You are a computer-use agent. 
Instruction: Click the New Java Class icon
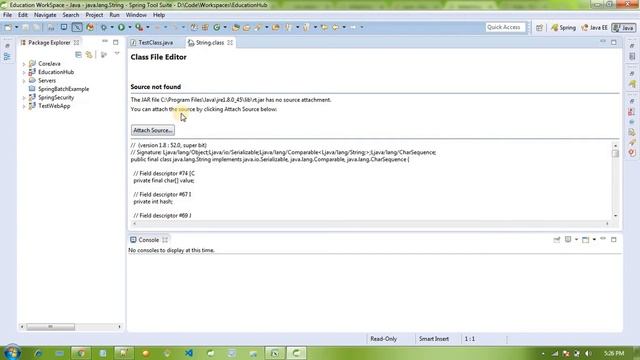[x=217, y=27]
